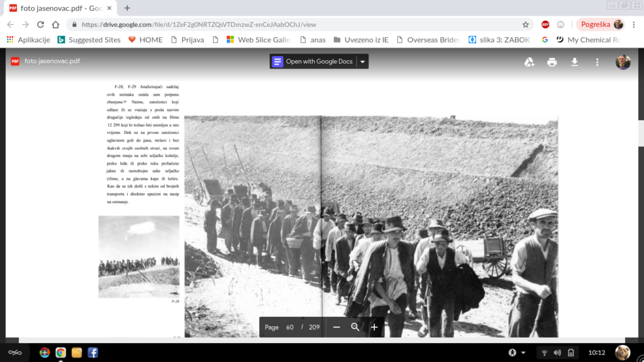Image resolution: width=644 pixels, height=362 pixels.
Task: Bookmark this page with the star icon
Action: pyautogui.click(x=526, y=25)
